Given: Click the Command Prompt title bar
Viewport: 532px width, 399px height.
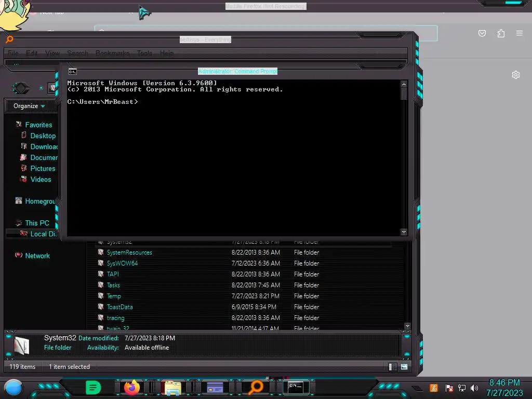Looking at the screenshot, I should 237,71.
